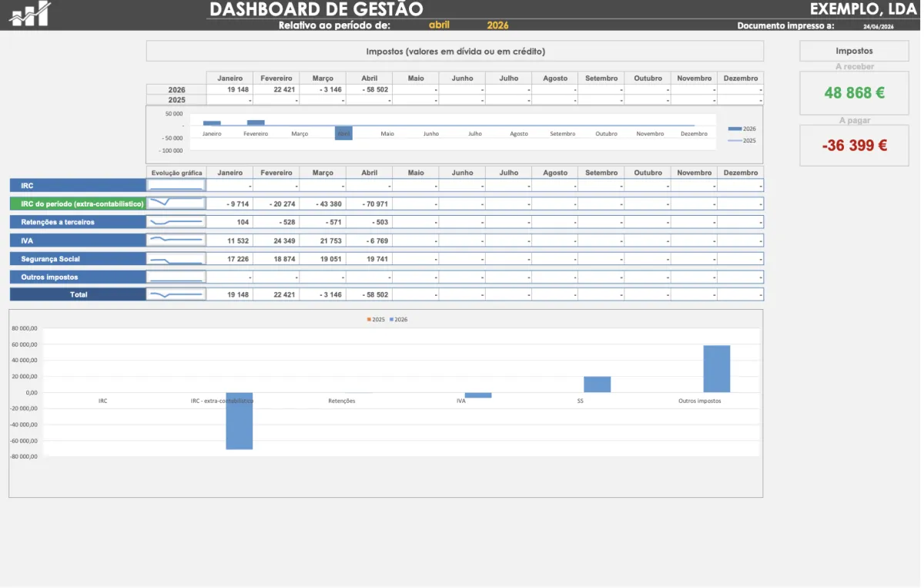Select - 3 146 in the Total row
The height and width of the screenshot is (588, 924).
tap(323, 294)
